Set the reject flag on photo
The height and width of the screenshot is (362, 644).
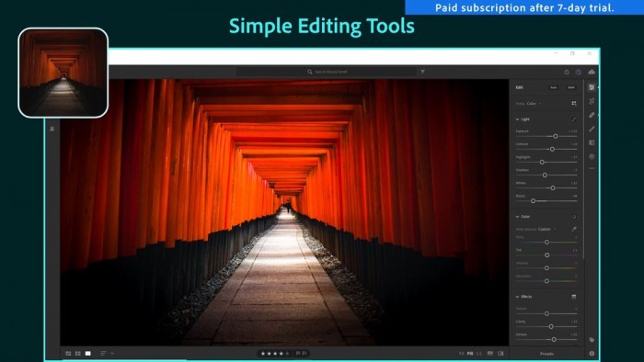click(305, 353)
